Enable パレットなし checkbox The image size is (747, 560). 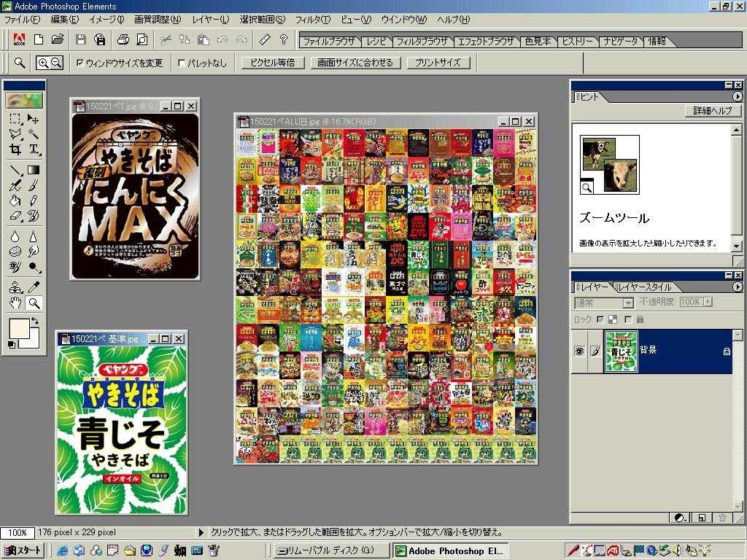pyautogui.click(x=182, y=63)
